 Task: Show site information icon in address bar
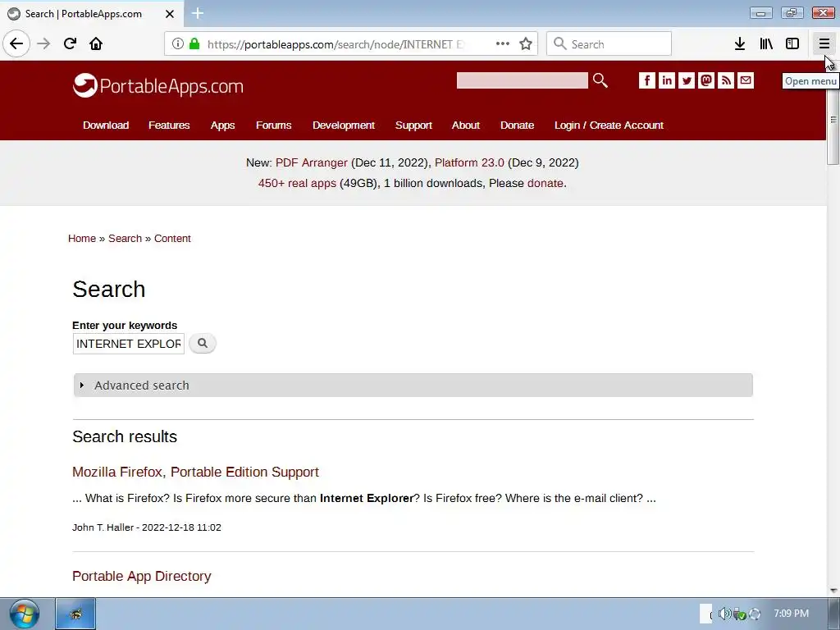(x=177, y=44)
